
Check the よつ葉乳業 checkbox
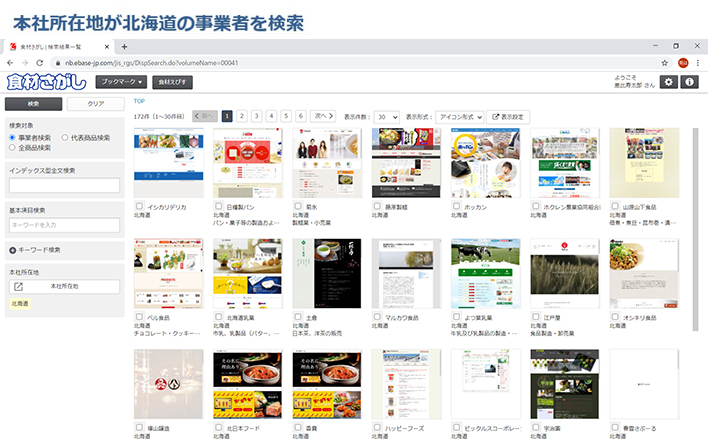coord(456,317)
